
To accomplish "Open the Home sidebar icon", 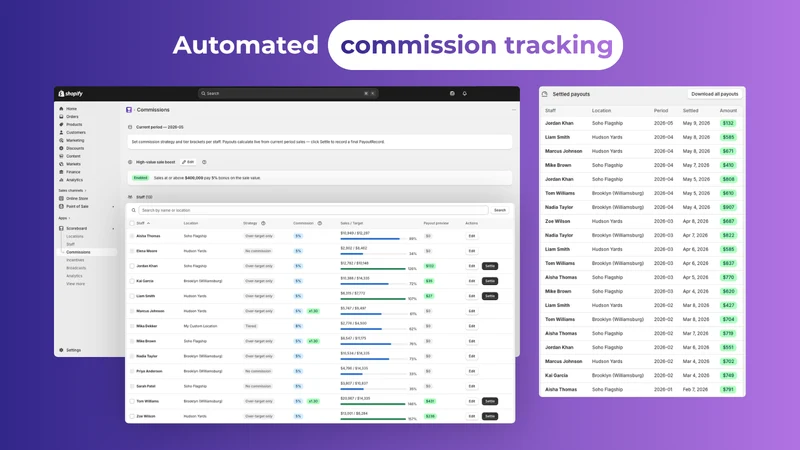I will (x=61, y=109).
